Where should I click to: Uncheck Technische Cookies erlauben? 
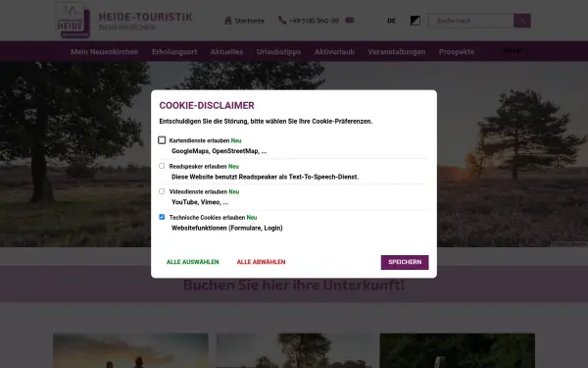pos(162,217)
